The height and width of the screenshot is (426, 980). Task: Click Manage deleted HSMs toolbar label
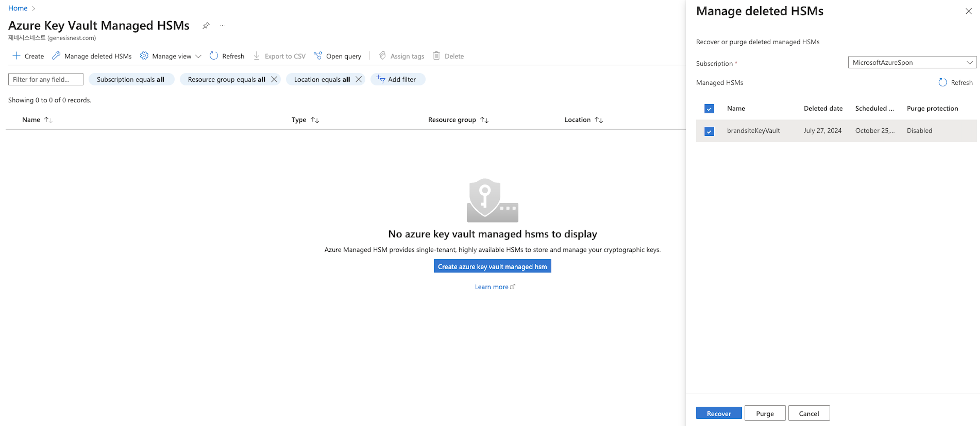(x=98, y=56)
